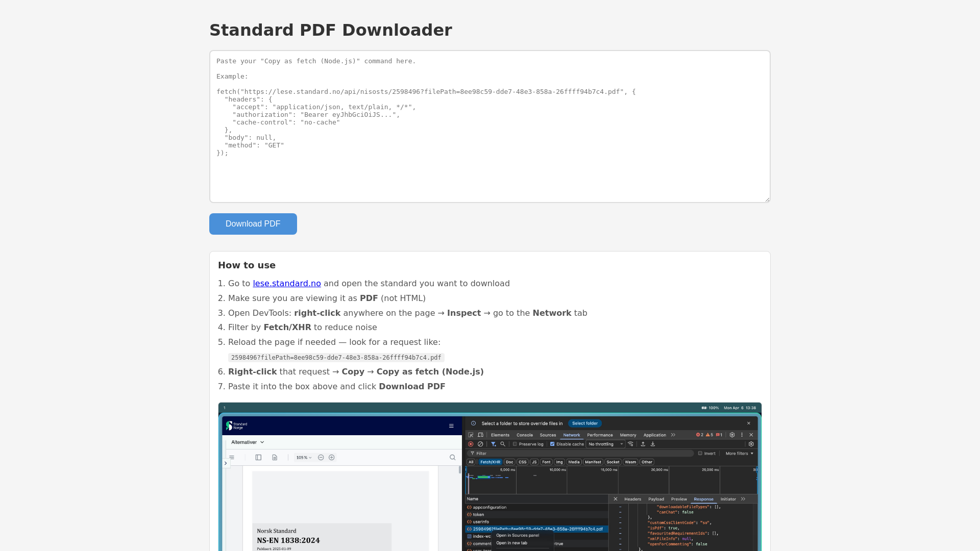
Task: Open the hamburger menu in Standard Norge header
Action: pos(451,426)
